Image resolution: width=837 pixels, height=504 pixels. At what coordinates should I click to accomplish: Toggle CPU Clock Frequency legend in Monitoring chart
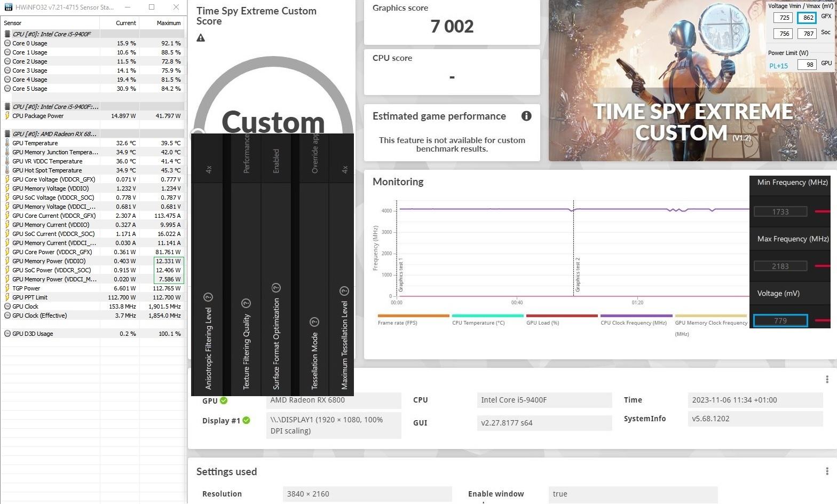coord(636,319)
